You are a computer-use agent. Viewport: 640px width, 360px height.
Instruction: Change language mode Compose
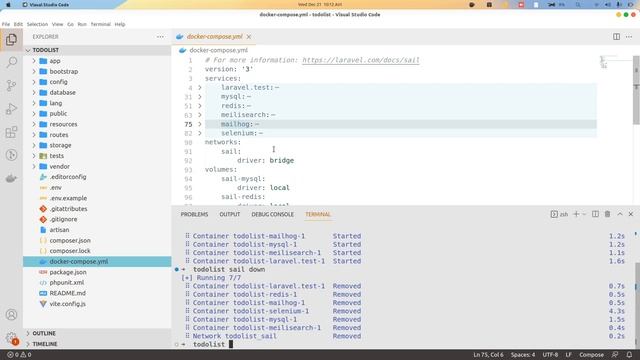coord(591,355)
